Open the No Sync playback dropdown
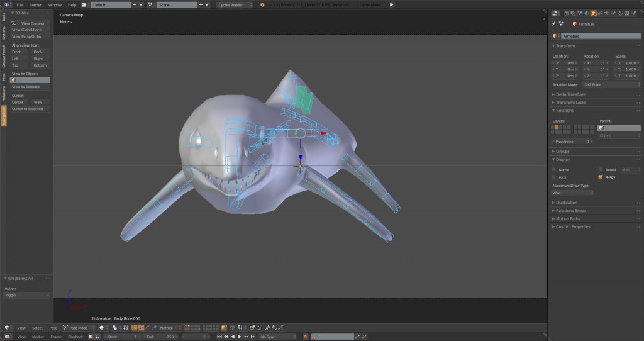The height and width of the screenshot is (341, 644). (277, 337)
